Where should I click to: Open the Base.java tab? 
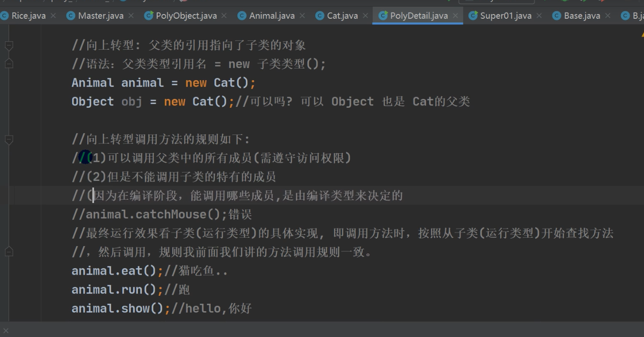point(582,16)
